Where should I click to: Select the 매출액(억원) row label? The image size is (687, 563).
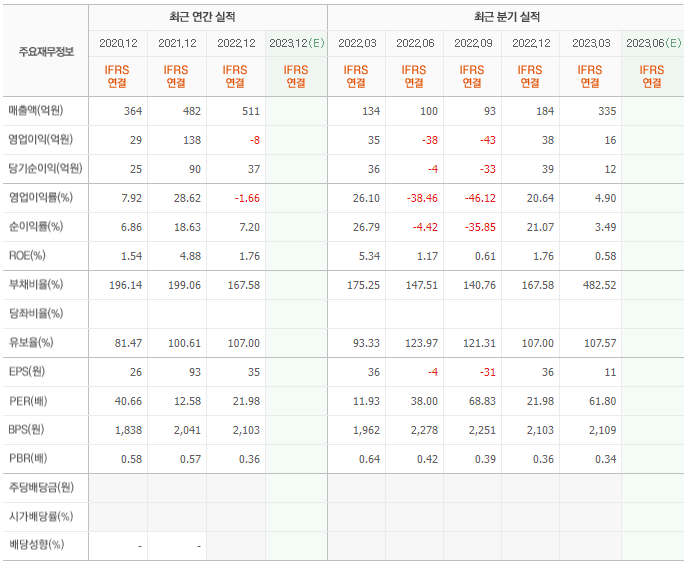tap(36, 110)
